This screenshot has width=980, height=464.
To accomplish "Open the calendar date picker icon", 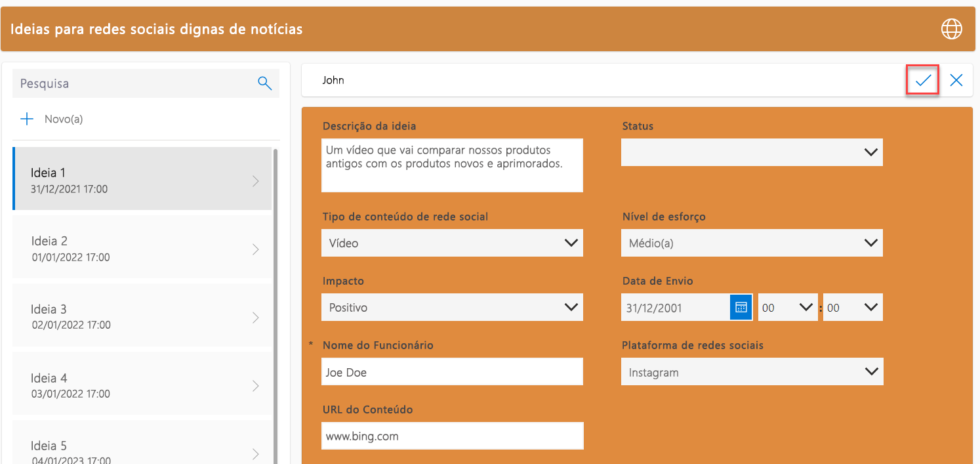I will point(741,307).
